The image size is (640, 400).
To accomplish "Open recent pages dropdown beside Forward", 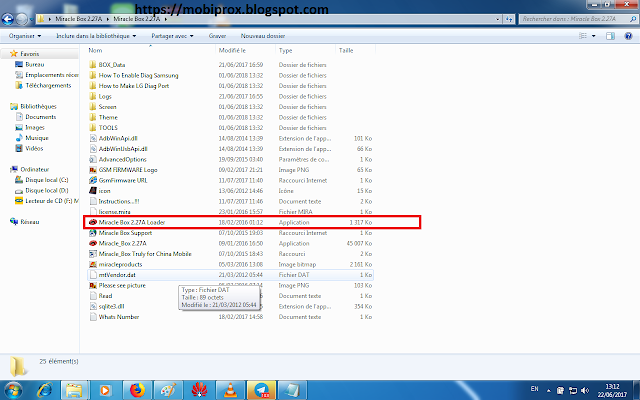I will pyautogui.click(x=31, y=19).
